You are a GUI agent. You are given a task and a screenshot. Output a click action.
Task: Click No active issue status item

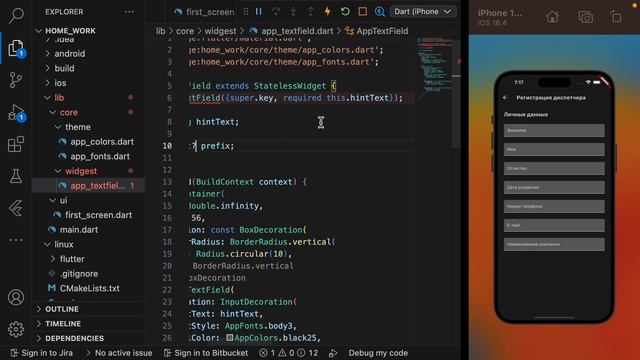119,353
